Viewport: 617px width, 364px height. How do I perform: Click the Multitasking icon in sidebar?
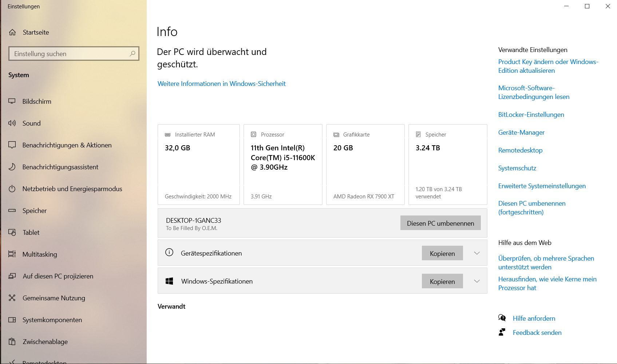point(12,254)
